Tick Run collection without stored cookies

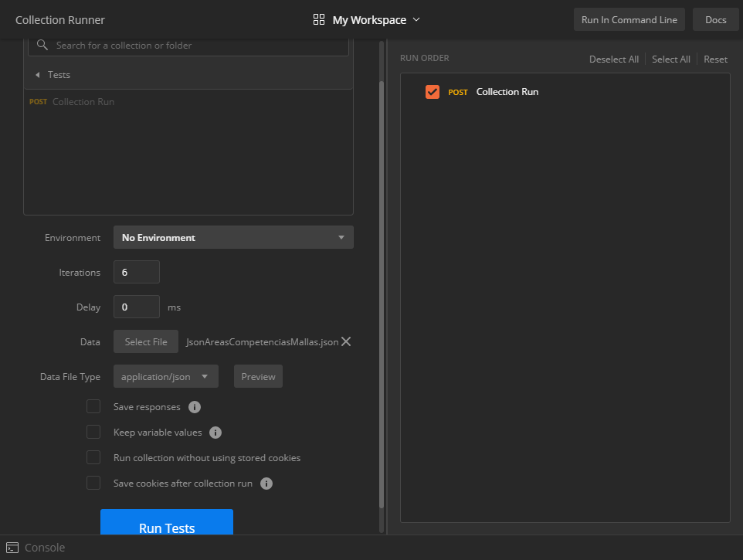coord(93,458)
